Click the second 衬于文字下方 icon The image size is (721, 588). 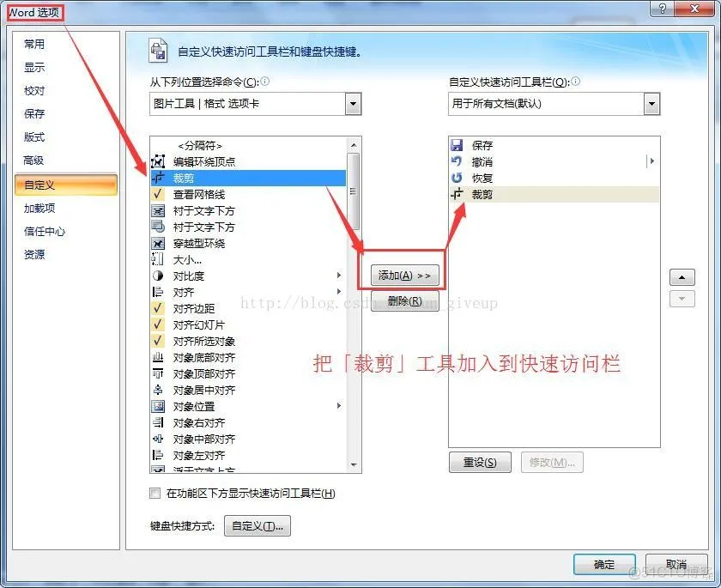pyautogui.click(x=158, y=227)
